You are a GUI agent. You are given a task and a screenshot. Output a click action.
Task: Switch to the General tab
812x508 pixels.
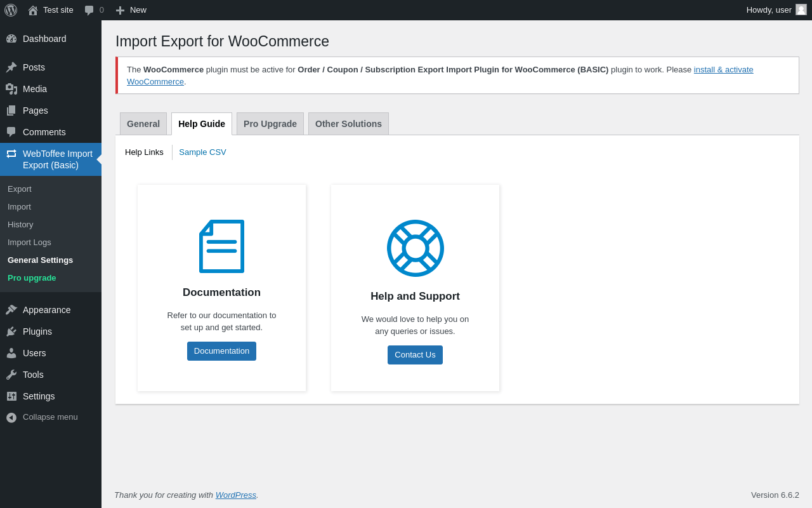143,124
